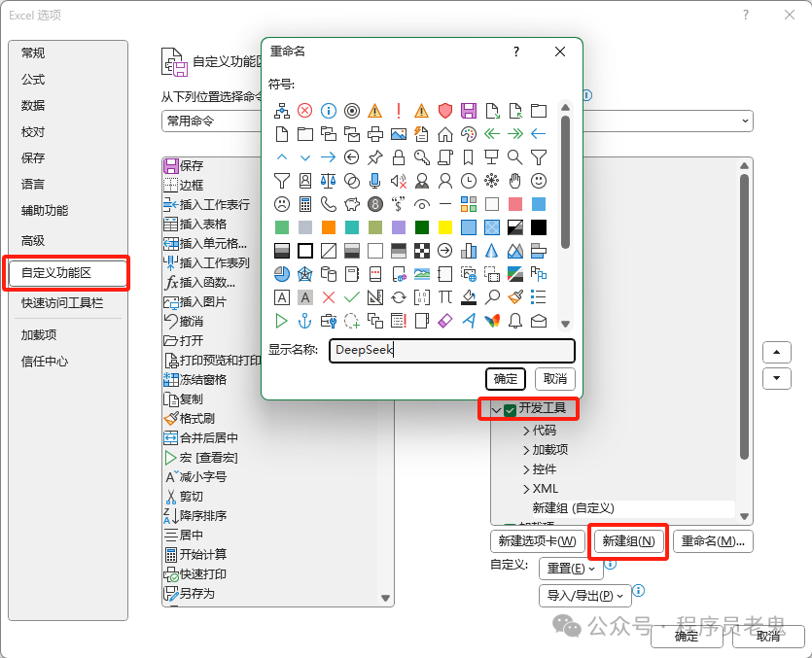Select the bell symbol

point(514,321)
